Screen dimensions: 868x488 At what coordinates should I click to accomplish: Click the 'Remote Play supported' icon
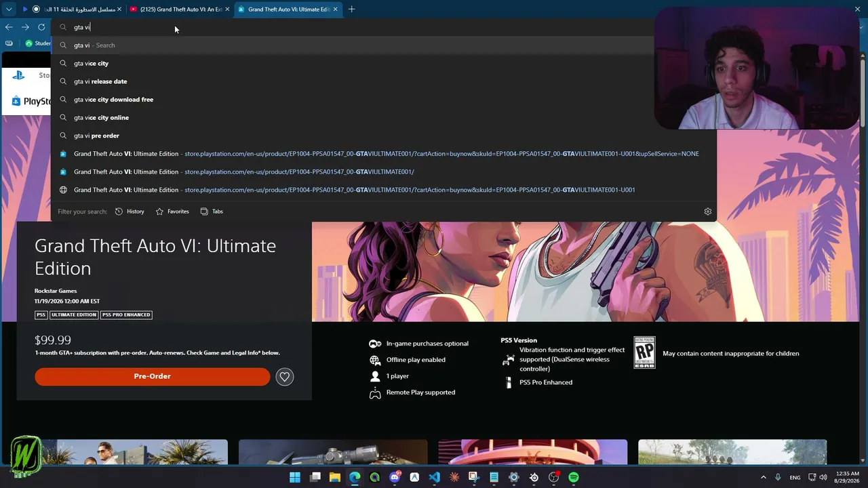(375, 392)
